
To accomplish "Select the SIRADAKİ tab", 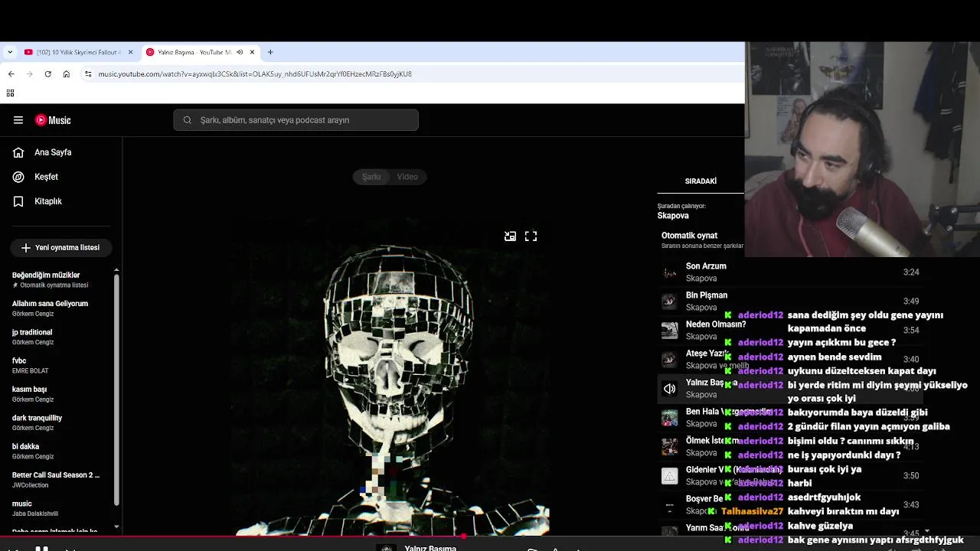I will 701,181.
